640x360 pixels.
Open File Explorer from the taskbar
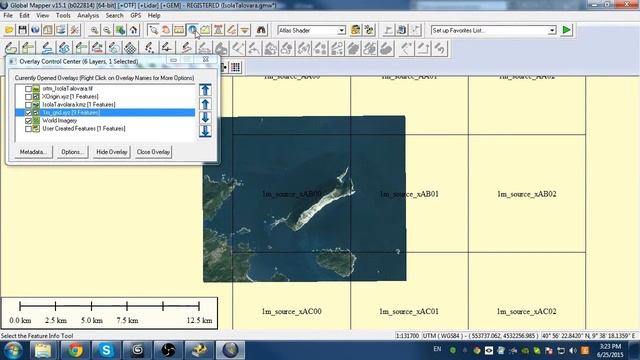coord(43,350)
